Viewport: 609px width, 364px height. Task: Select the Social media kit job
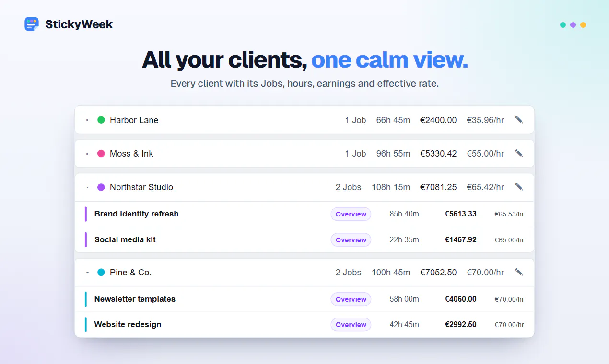point(125,239)
